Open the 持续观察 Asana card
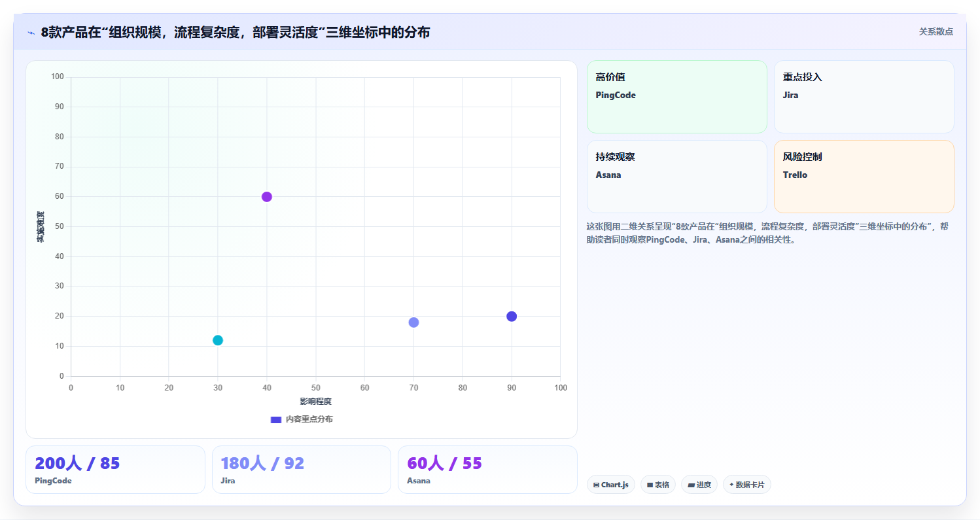Viewport: 980px width, 520px height. coord(676,177)
